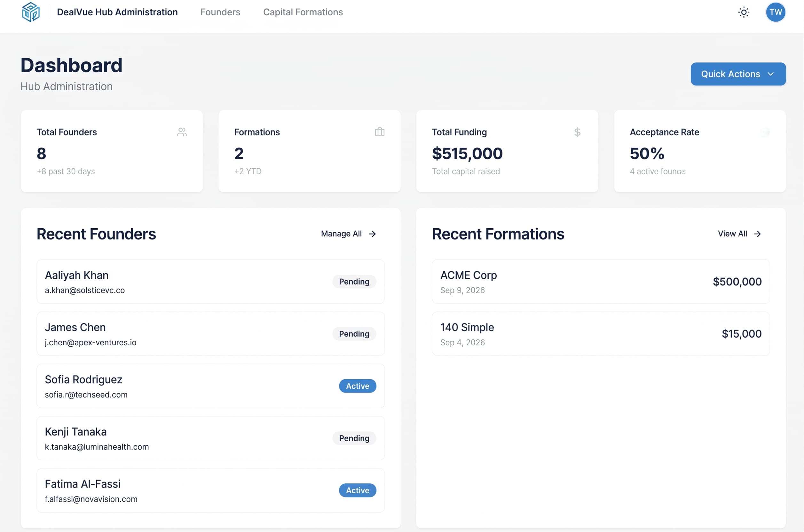Click Aaliyah Khan's Pending badge
Screen dimensions: 804x532
354,282
